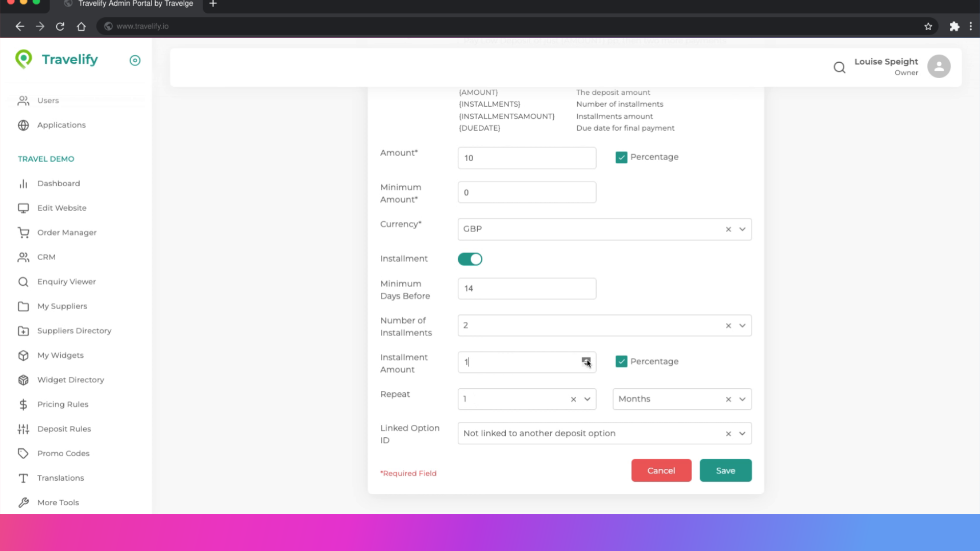
Task: Bookmark page with the star icon
Action: tap(928, 27)
